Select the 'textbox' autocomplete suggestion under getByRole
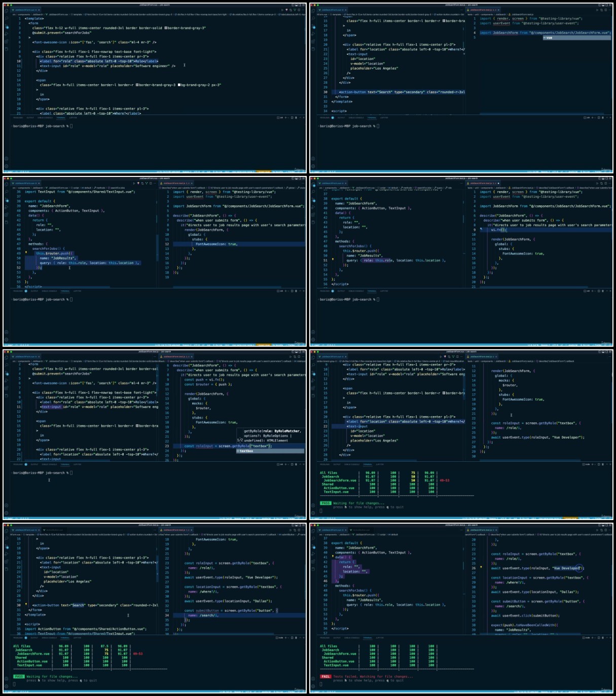616x696 pixels. (x=270, y=451)
